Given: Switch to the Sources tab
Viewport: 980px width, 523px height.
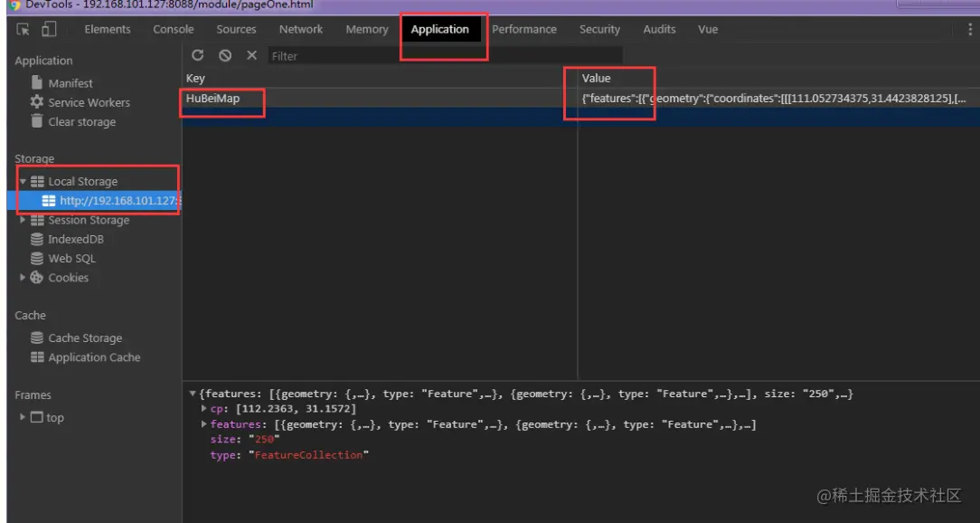Looking at the screenshot, I should pos(236,29).
